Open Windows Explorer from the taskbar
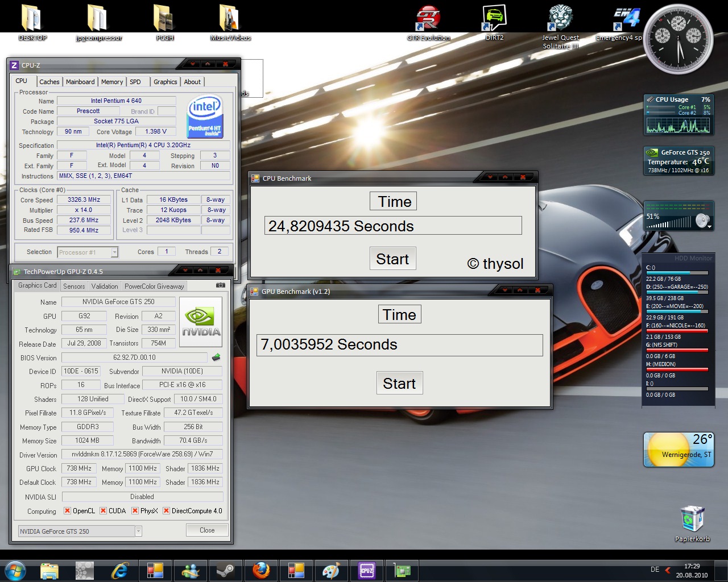The width and height of the screenshot is (728, 582). click(x=49, y=570)
